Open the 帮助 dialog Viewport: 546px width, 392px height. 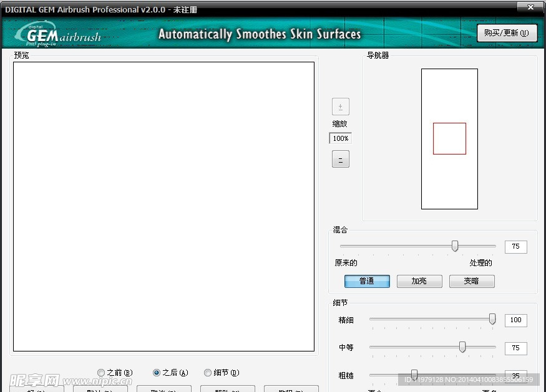(228, 389)
